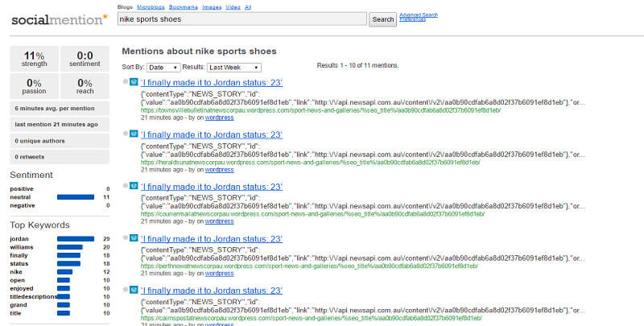
Task: Click WordPress icon beside Cairns Post result
Action: [134, 290]
